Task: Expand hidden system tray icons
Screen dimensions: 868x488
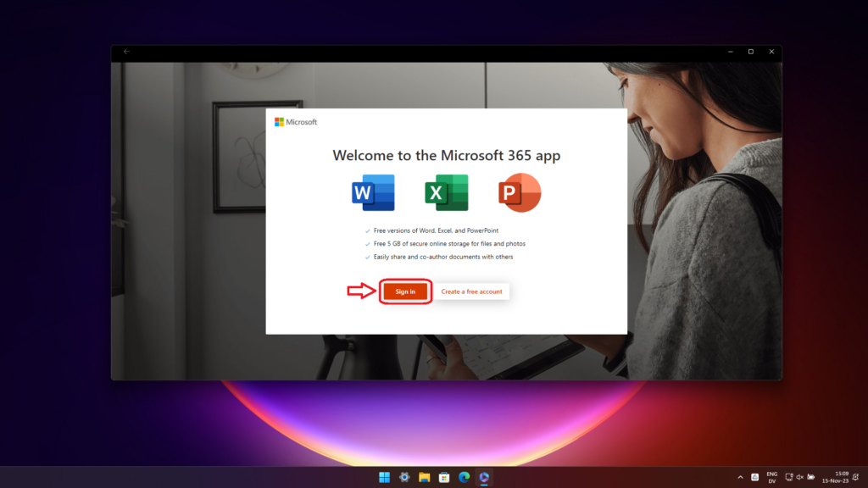Action: [740, 477]
